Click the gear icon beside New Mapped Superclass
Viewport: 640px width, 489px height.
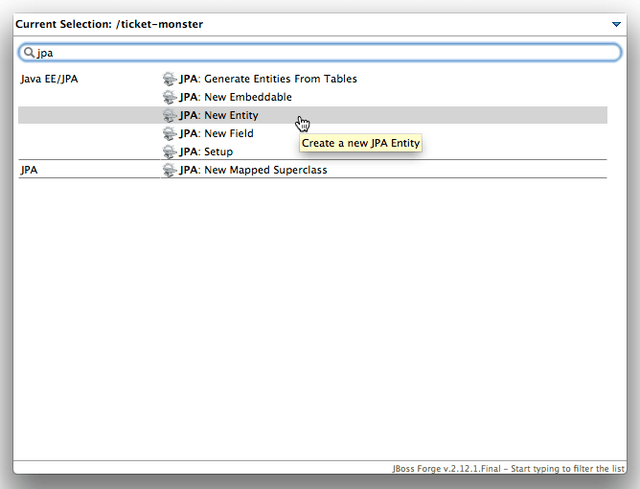click(x=169, y=170)
